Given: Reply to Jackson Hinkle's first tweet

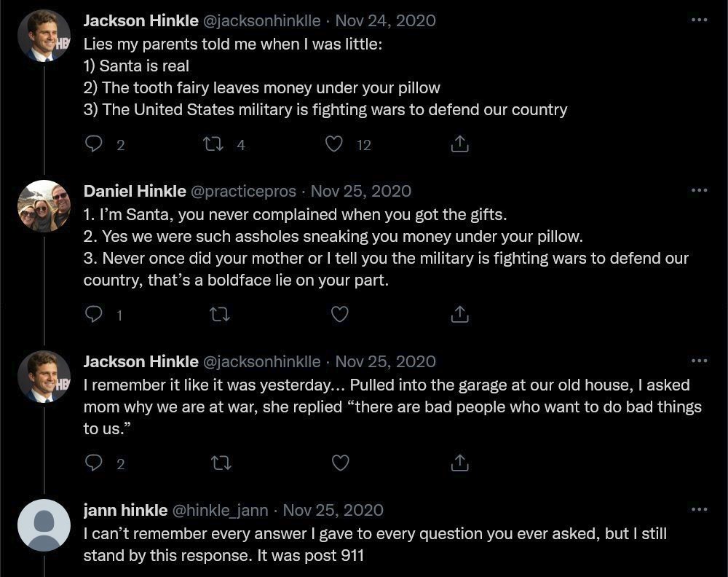Looking at the screenshot, I should tap(94, 144).
